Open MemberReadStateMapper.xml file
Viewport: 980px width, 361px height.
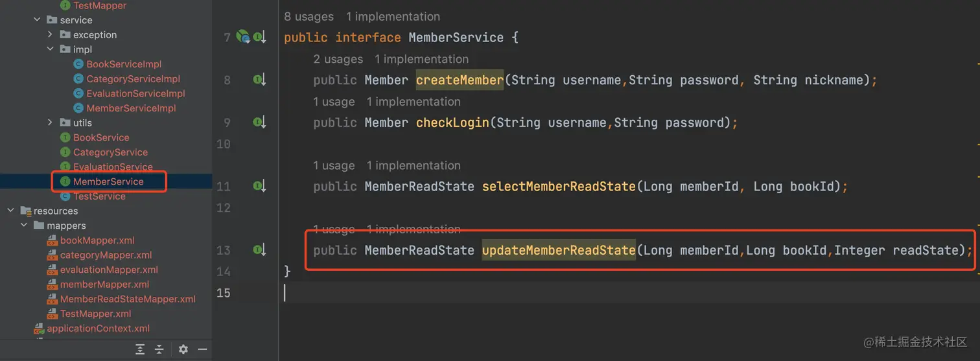click(128, 299)
